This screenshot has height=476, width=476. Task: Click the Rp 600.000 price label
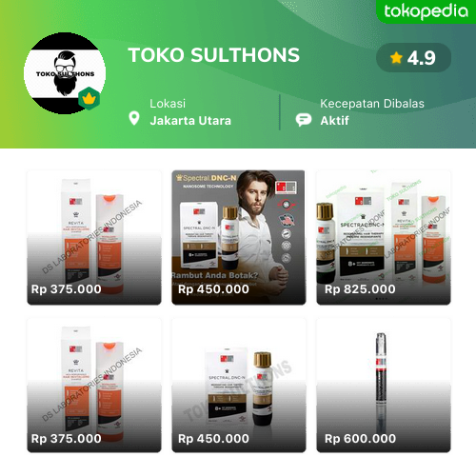pyautogui.click(x=360, y=439)
